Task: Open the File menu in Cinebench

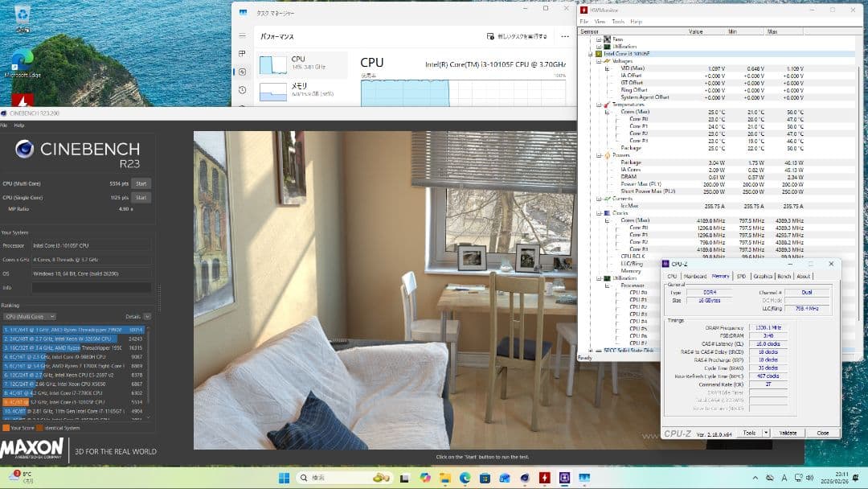Action: [x=4, y=125]
